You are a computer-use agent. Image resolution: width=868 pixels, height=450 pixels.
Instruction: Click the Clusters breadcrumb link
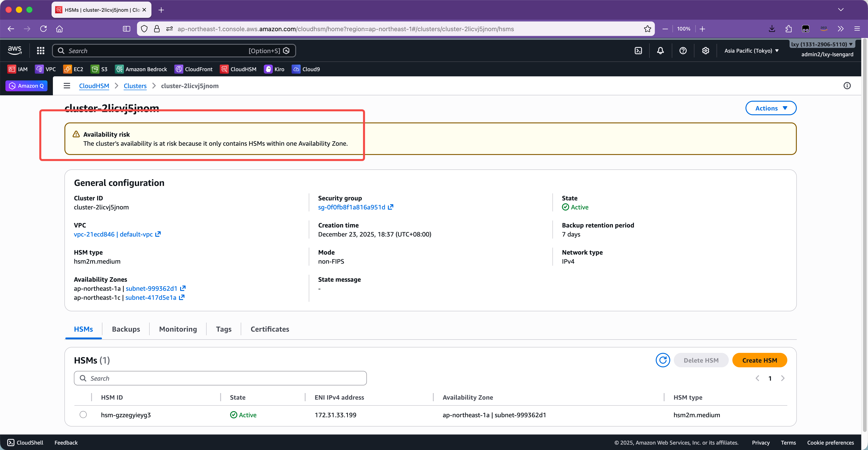coord(135,86)
